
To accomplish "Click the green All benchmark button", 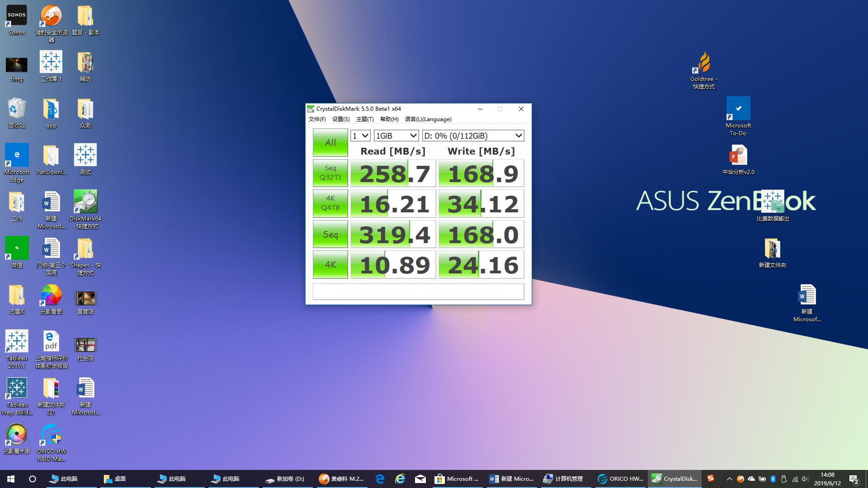I will [x=330, y=143].
